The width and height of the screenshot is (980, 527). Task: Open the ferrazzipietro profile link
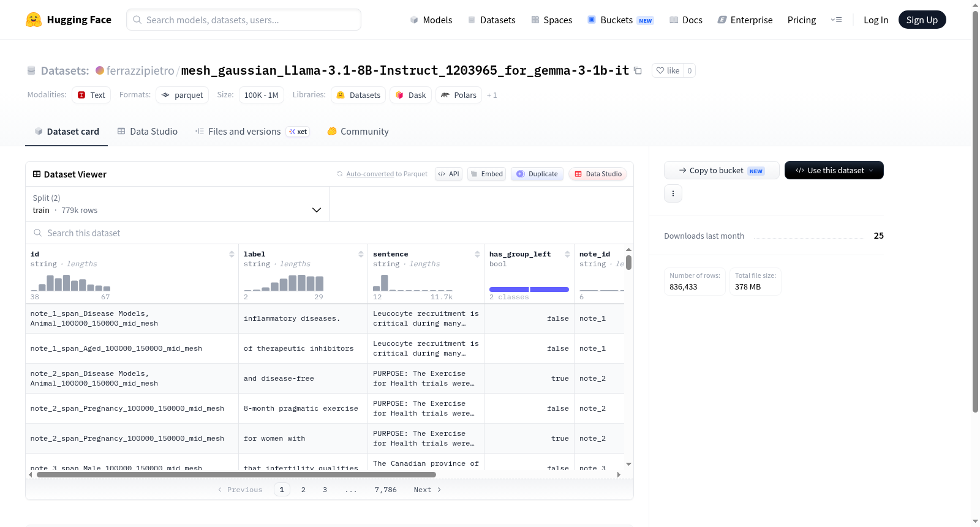[x=140, y=70]
